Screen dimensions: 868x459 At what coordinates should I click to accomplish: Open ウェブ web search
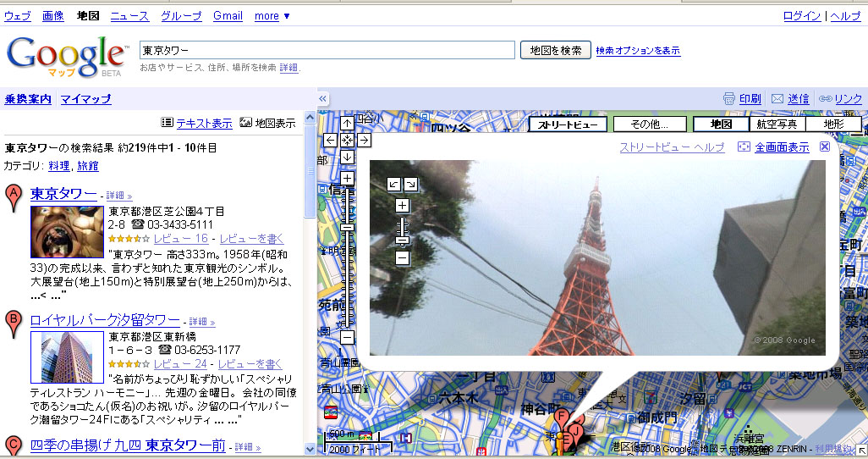click(x=18, y=16)
